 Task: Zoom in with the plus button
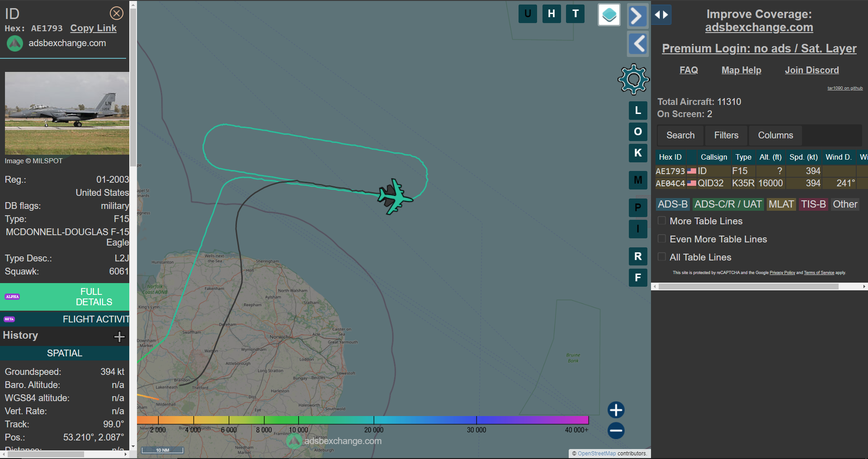click(616, 410)
